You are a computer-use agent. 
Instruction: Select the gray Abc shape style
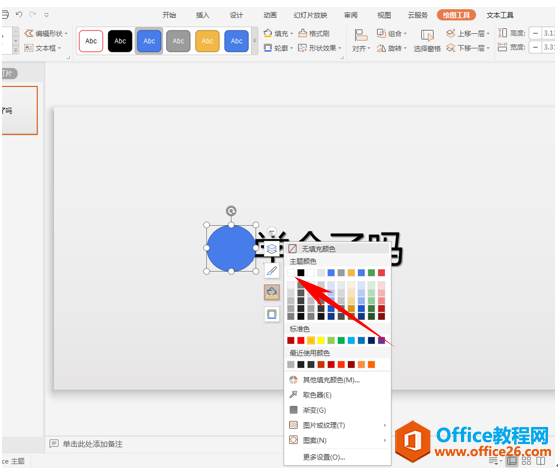[x=178, y=41]
